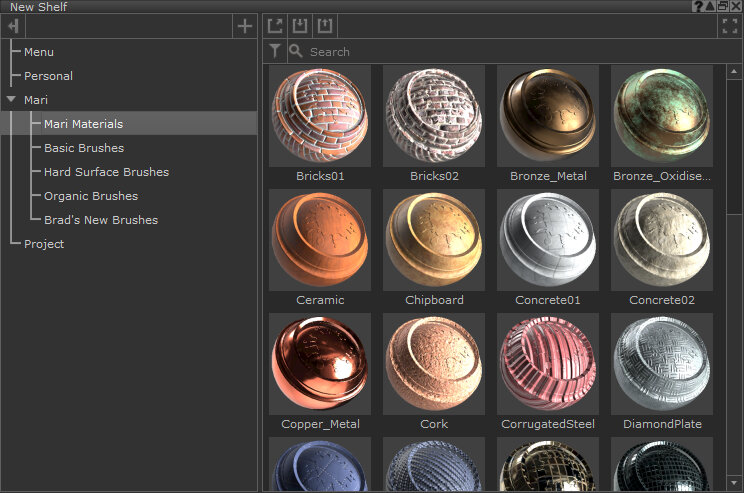Collapse the shelf tree sidebar panel
744x493 pixels.
[14, 27]
